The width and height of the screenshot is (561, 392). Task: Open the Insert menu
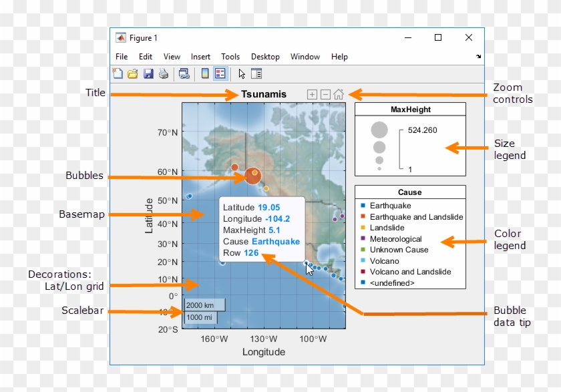click(x=200, y=57)
